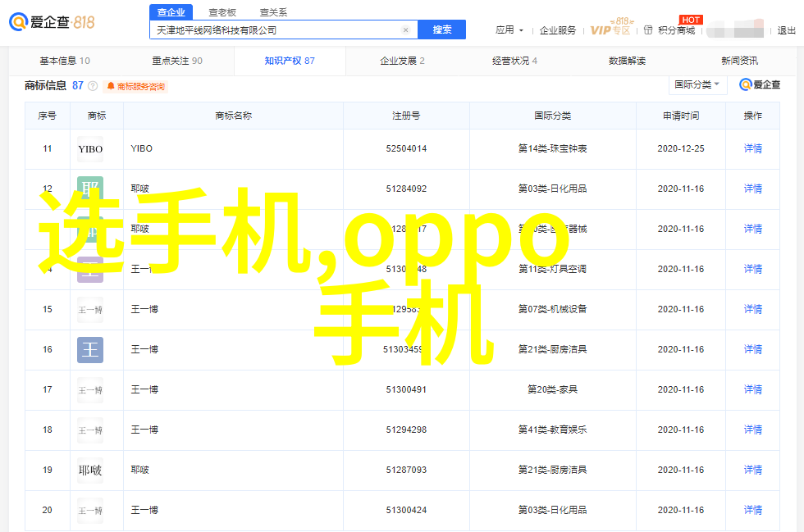Select registration number 51284092
Viewport: 804px width, 532px height.
click(406, 189)
